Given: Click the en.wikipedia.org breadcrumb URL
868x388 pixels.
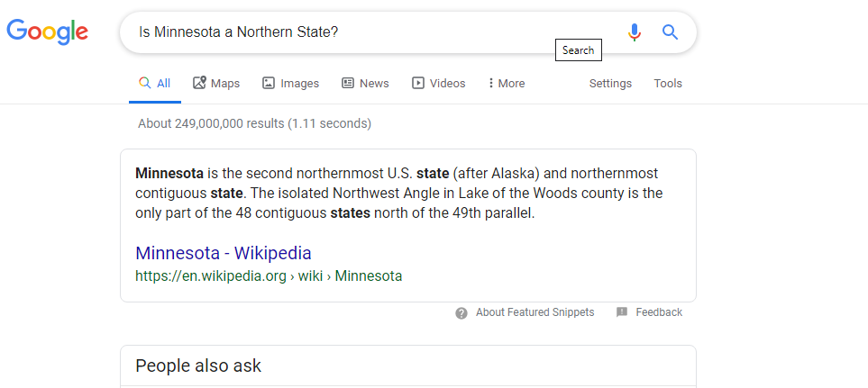Looking at the screenshot, I should (269, 276).
